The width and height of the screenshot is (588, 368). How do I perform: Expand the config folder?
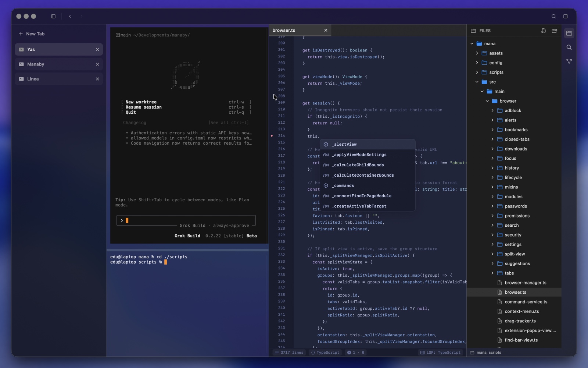[x=477, y=63]
